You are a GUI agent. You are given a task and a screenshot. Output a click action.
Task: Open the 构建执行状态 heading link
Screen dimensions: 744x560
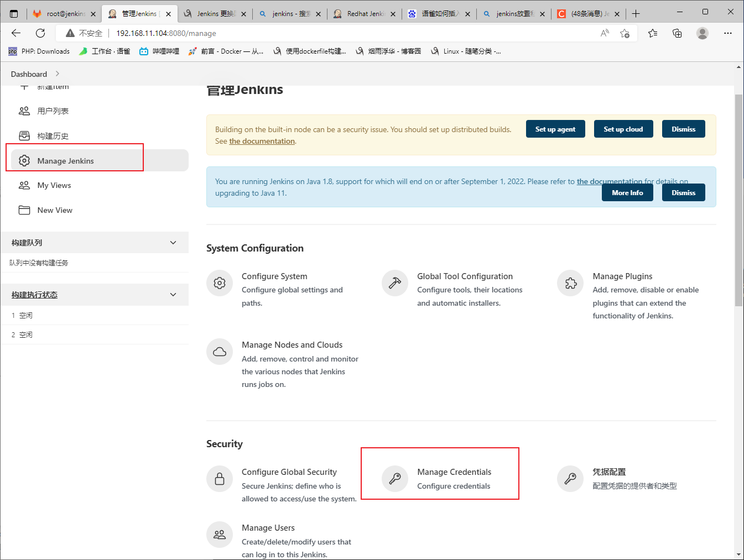pyautogui.click(x=34, y=295)
